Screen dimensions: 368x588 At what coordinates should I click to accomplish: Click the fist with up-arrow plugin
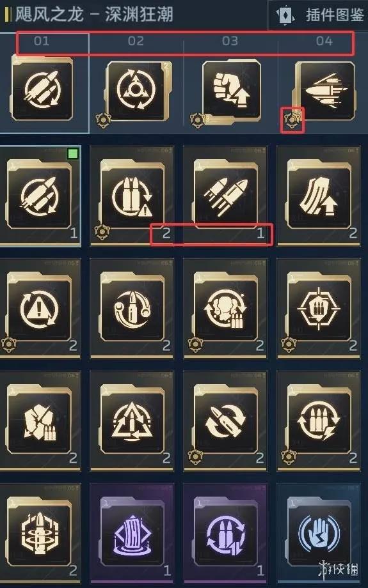[230, 91]
